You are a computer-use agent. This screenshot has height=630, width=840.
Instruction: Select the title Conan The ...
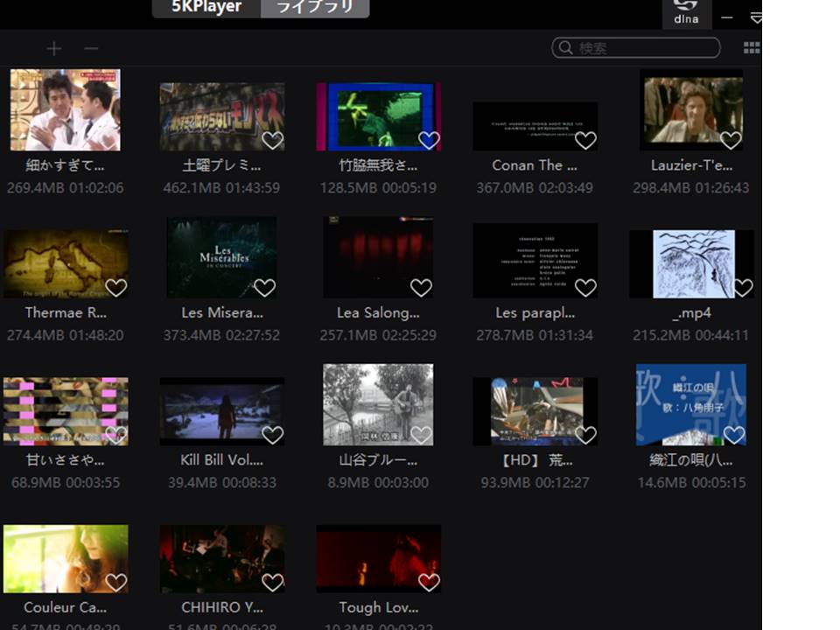click(535, 165)
